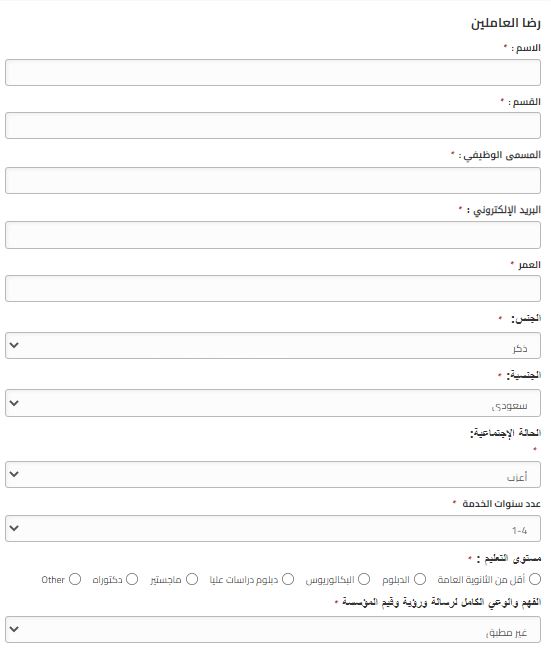Select the أقل من الثانوية العامة radio button

(535, 579)
